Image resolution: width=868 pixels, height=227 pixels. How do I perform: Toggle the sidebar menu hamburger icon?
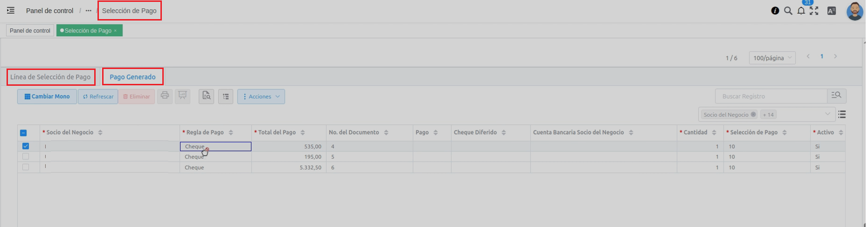11,10
